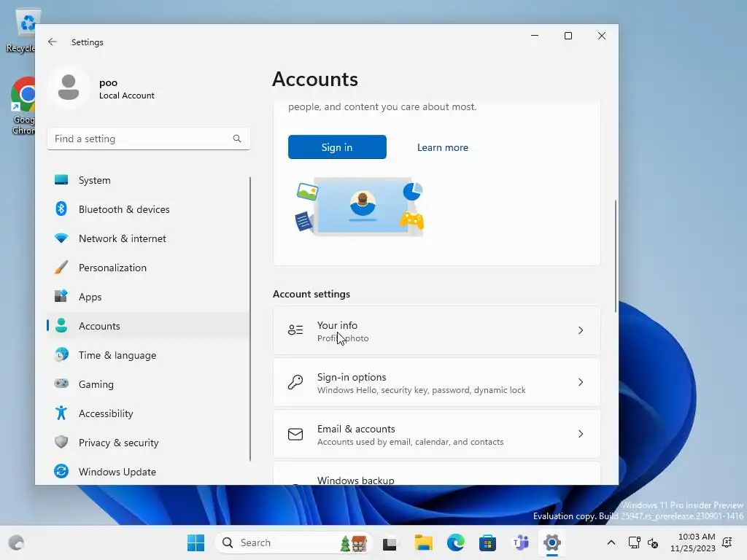
Task: Open the Windows Start button
Action: [196, 542]
